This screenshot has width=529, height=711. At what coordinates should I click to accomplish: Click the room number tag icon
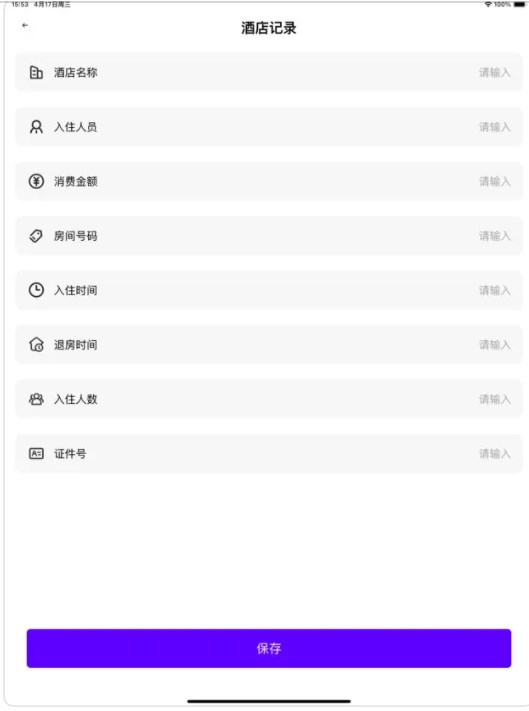[36, 236]
